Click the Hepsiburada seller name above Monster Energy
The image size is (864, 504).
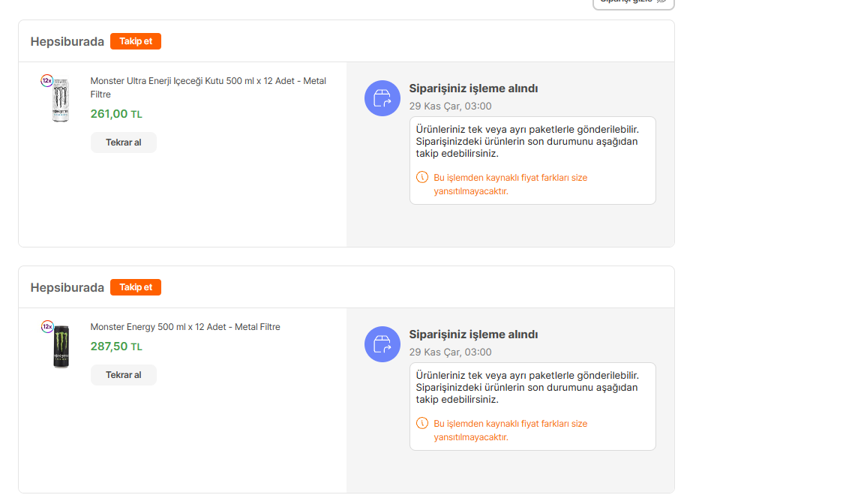67,287
